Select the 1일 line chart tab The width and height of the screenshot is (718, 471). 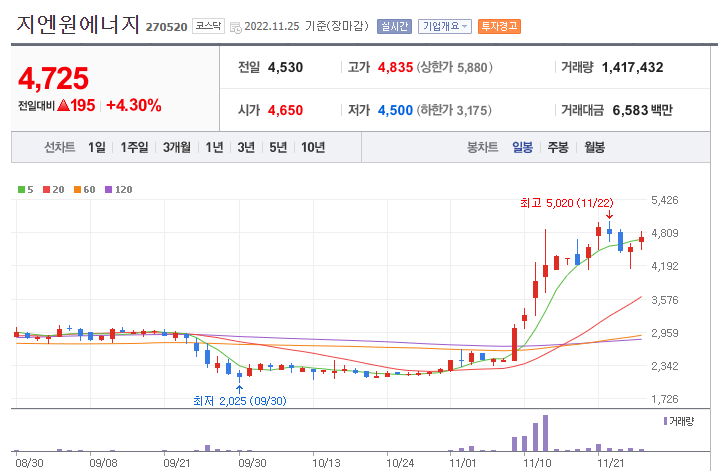97,147
